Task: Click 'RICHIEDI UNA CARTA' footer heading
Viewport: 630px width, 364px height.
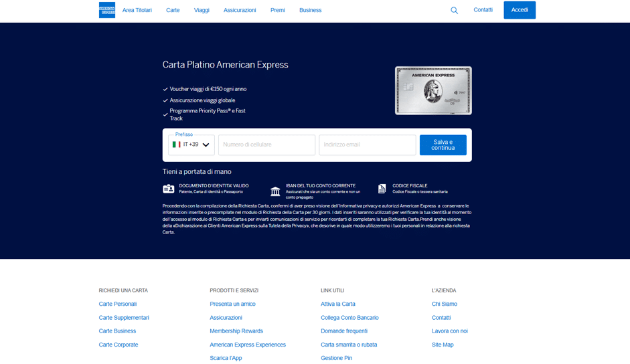Action: coord(123,290)
